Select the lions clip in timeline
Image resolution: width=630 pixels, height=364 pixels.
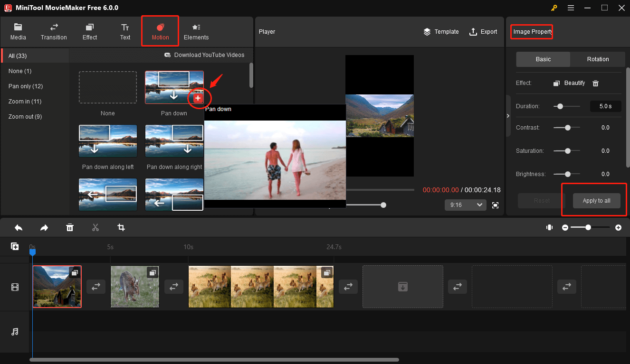261,287
